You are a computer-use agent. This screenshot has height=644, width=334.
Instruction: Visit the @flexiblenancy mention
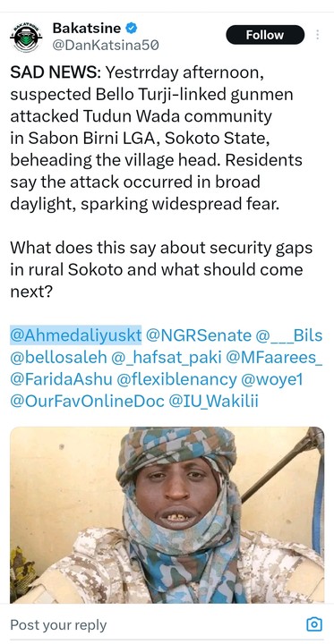click(177, 379)
